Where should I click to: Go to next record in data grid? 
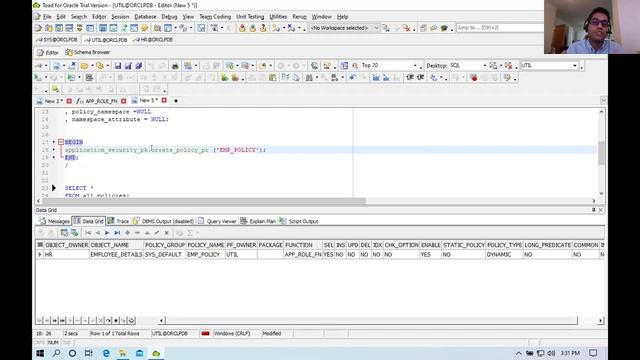point(107,233)
